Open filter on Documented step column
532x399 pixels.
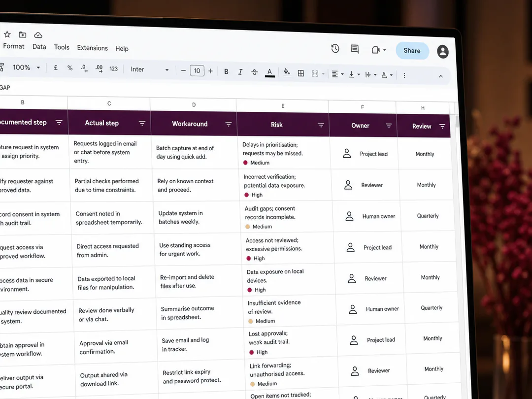tap(59, 122)
